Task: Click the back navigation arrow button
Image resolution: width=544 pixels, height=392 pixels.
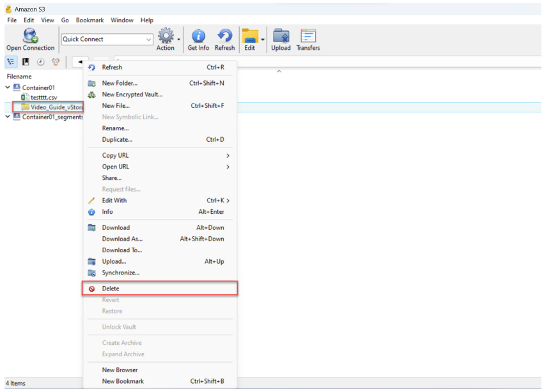Action: click(79, 62)
